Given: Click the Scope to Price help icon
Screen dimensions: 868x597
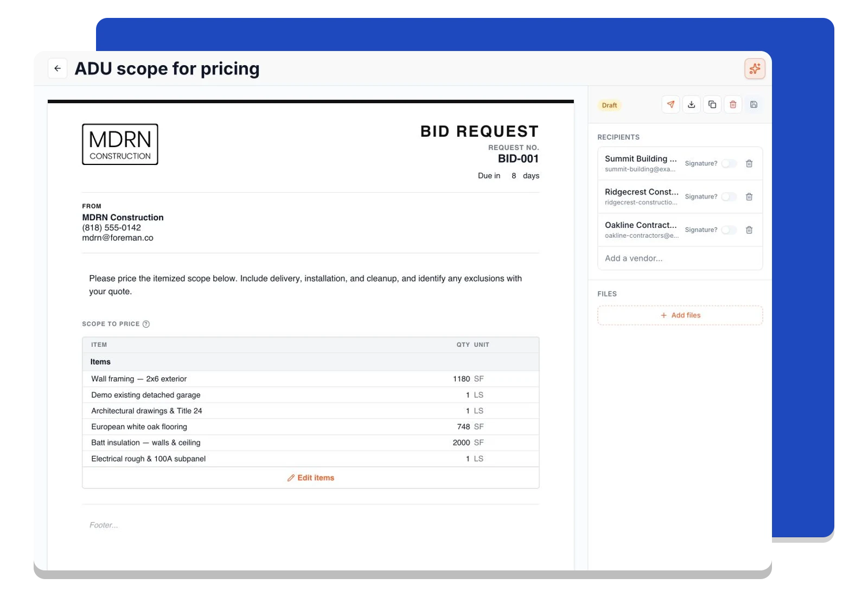Looking at the screenshot, I should (x=146, y=324).
